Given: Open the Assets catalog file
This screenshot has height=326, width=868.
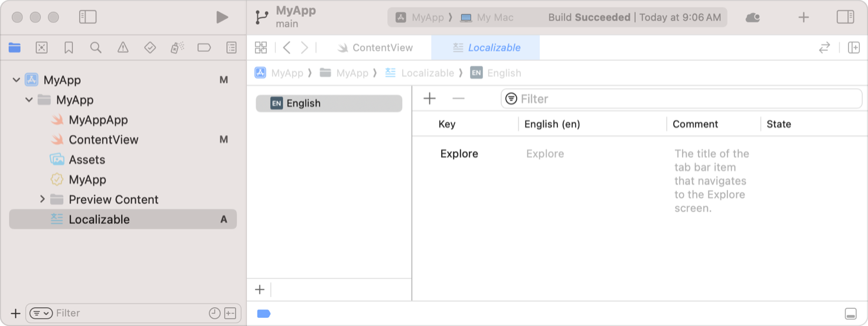Looking at the screenshot, I should pyautogui.click(x=86, y=159).
